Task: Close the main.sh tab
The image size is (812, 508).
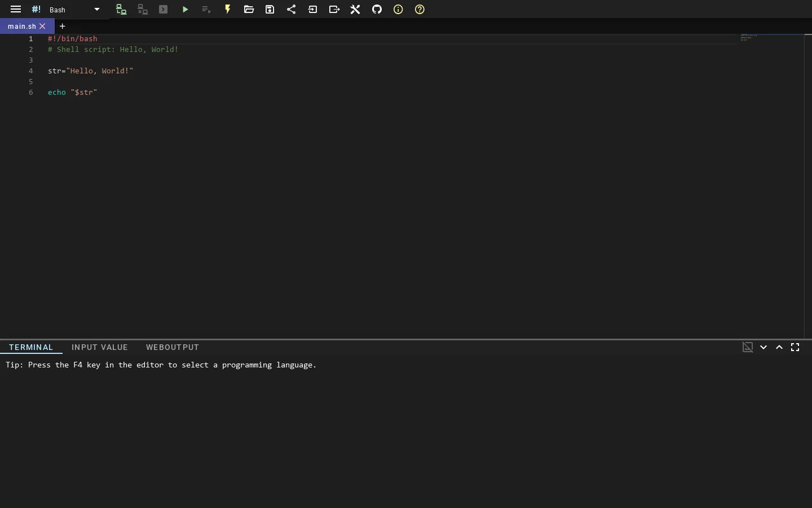Action: 43,27
